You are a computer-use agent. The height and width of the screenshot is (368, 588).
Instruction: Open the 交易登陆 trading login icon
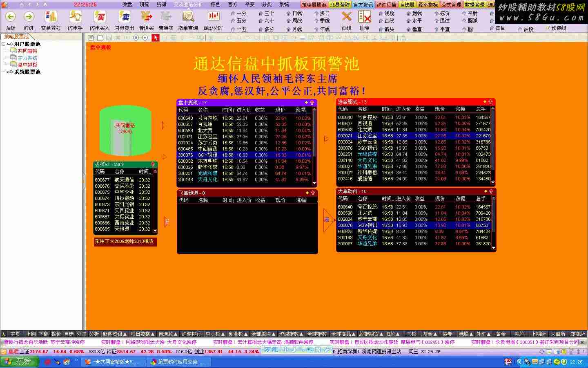click(51, 17)
